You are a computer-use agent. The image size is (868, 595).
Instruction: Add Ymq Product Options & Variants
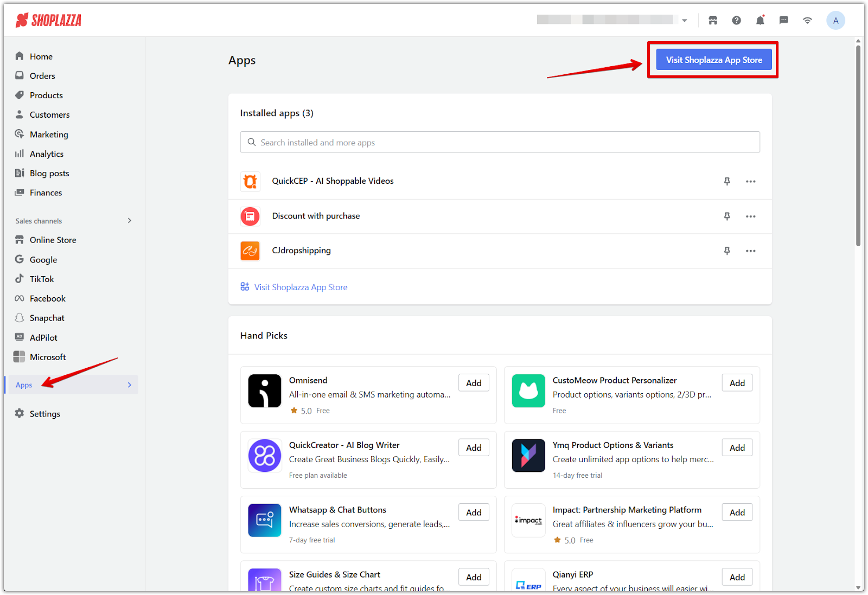click(x=737, y=447)
